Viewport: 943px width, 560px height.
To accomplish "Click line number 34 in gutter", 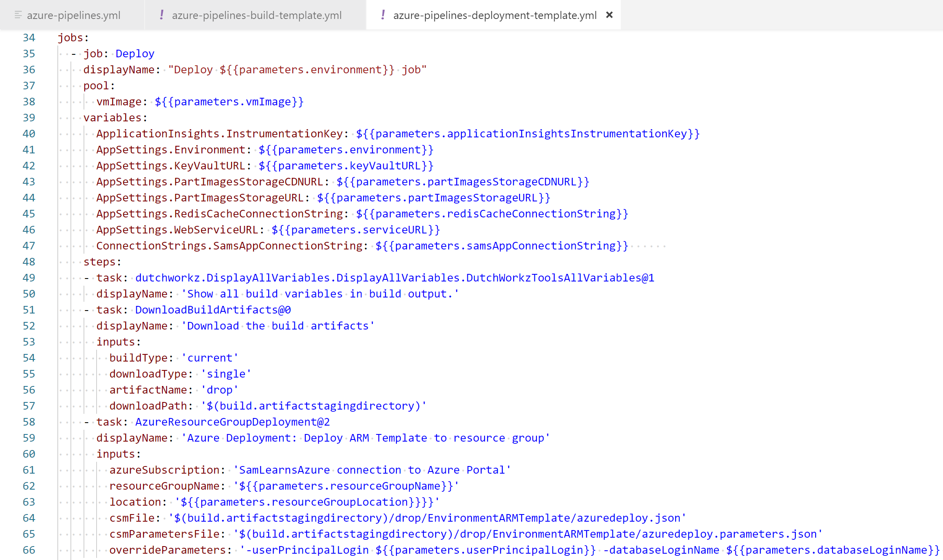I will click(29, 38).
